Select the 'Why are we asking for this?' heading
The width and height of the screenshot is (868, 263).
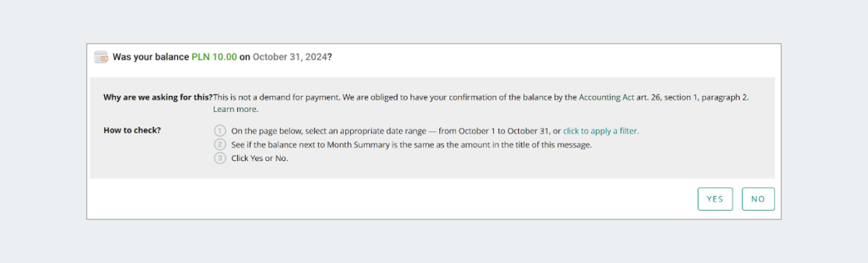(x=158, y=97)
